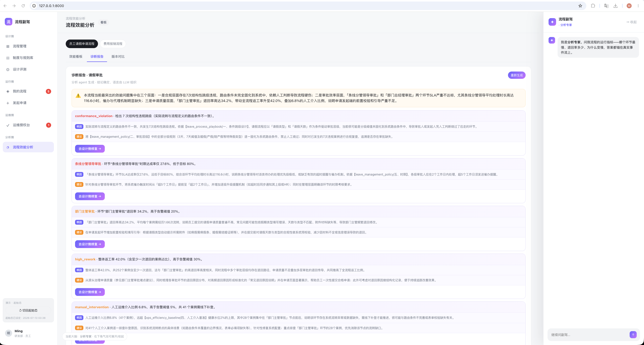The width and height of the screenshot is (644, 345).
Task: Click the 看板 tag next to title
Action: point(104,22)
